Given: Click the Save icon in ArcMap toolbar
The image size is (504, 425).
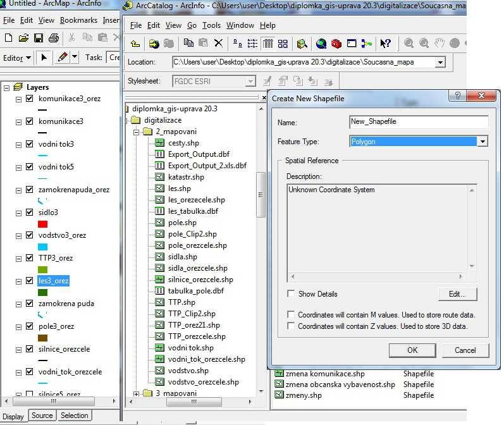Looking at the screenshot, I should (x=39, y=38).
